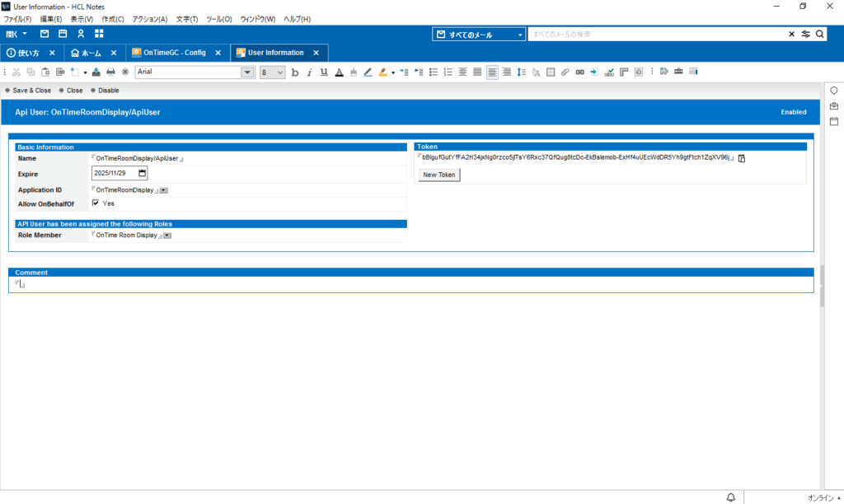Open the font size 8 dropdown
Screen dimensions: 844x504
(279, 72)
